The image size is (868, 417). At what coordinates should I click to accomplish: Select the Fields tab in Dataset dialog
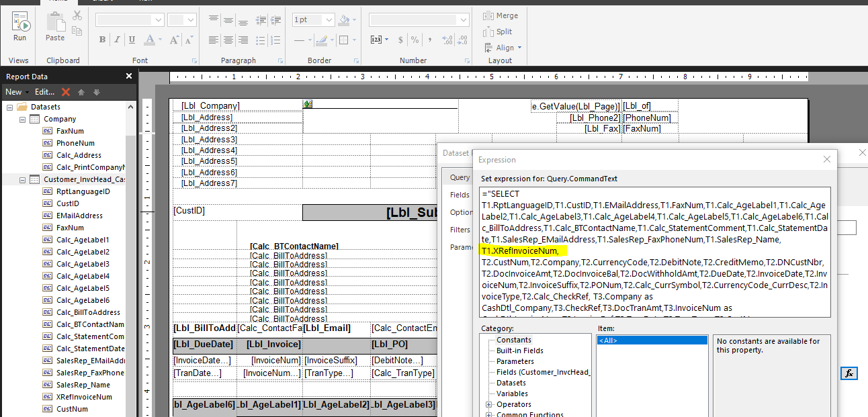pyautogui.click(x=460, y=195)
